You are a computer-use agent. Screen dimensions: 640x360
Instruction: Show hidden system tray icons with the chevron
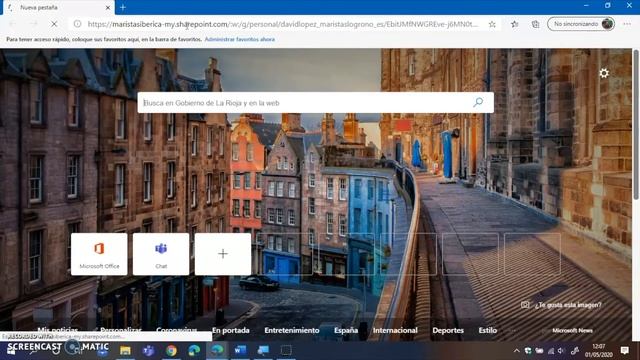click(516, 351)
